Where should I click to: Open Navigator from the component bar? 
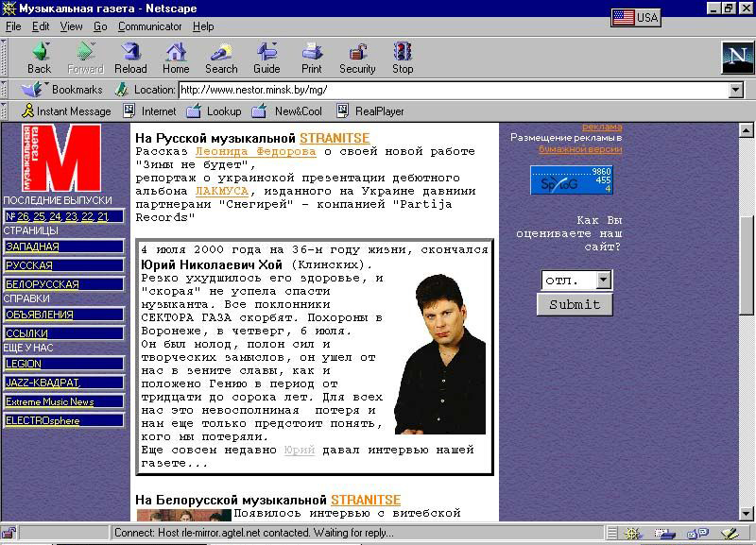(x=632, y=533)
